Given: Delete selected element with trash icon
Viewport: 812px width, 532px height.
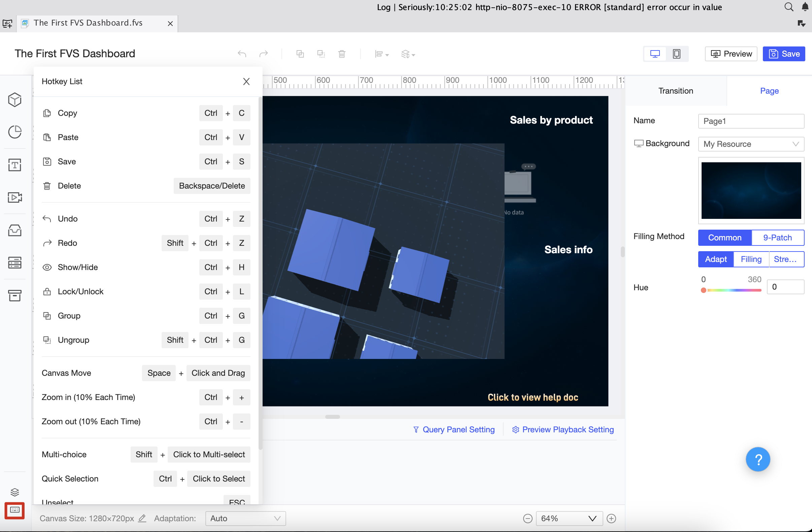Looking at the screenshot, I should click(342, 54).
